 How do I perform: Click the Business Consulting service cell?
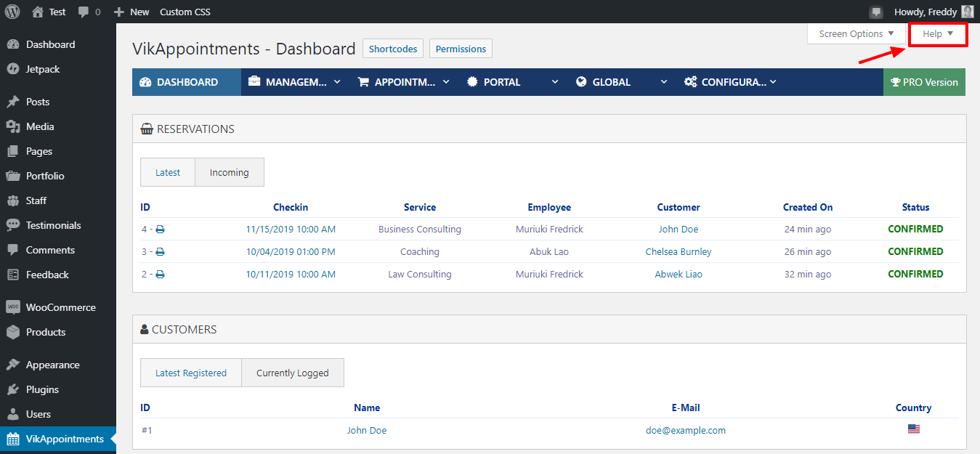(420, 229)
